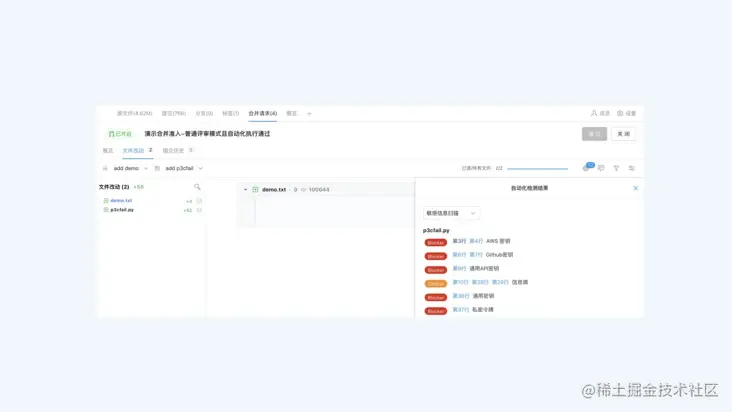Select demo.txt in the file list
The width and height of the screenshot is (732, 412).
(121, 201)
